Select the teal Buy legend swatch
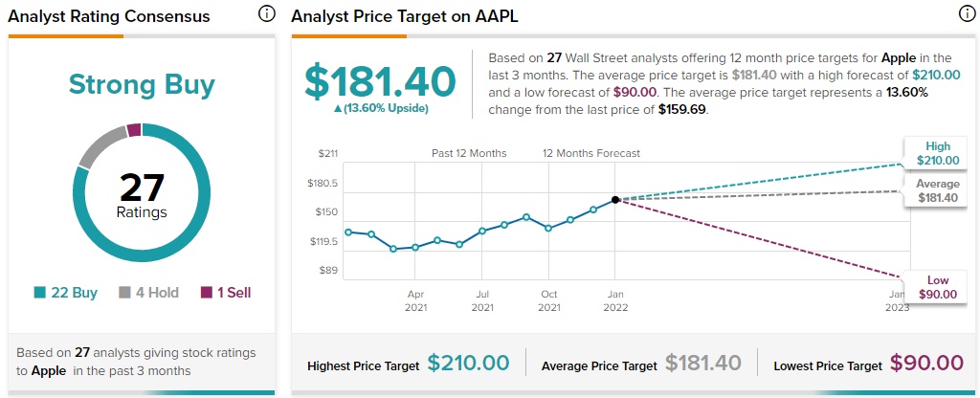Screen dimensions: 980x398 41,293
